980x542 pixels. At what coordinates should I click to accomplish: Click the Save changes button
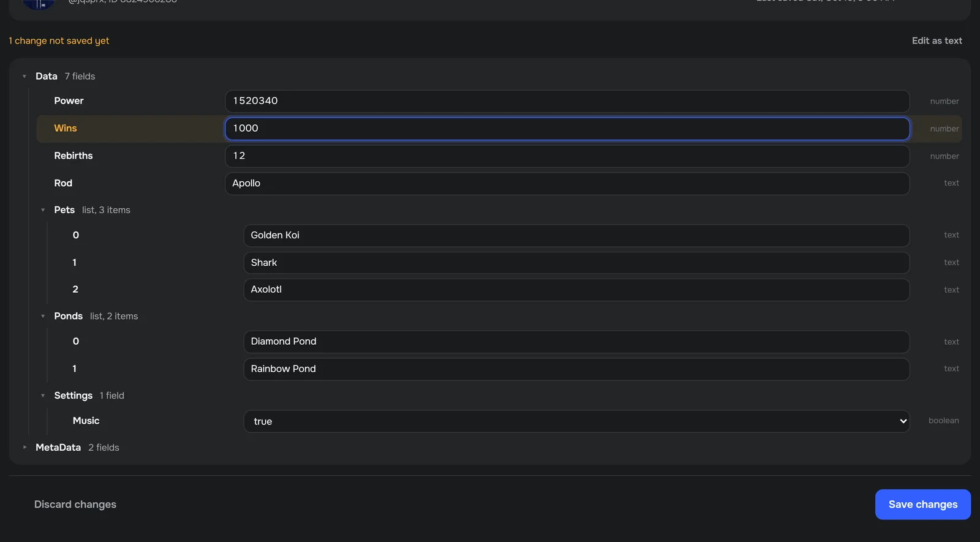click(922, 505)
